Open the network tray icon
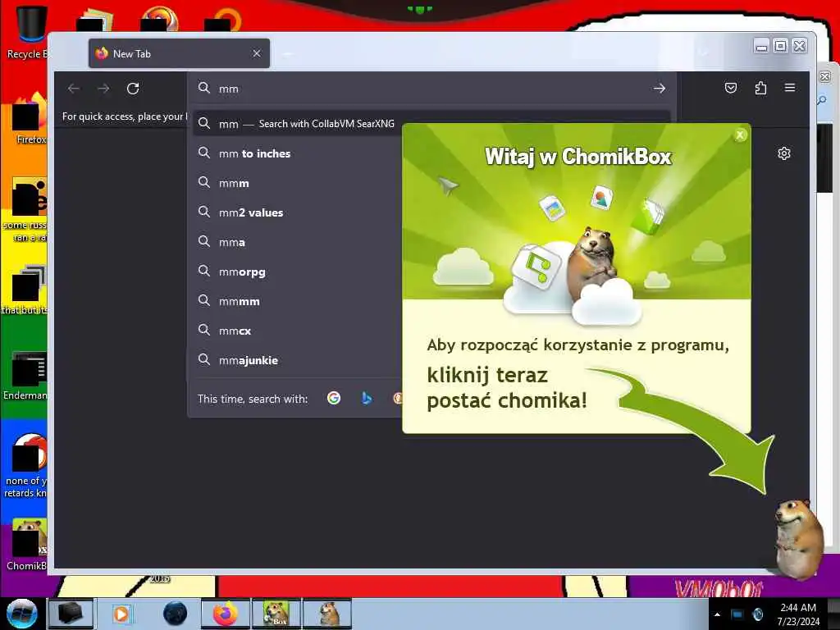840x630 pixels. (x=737, y=614)
